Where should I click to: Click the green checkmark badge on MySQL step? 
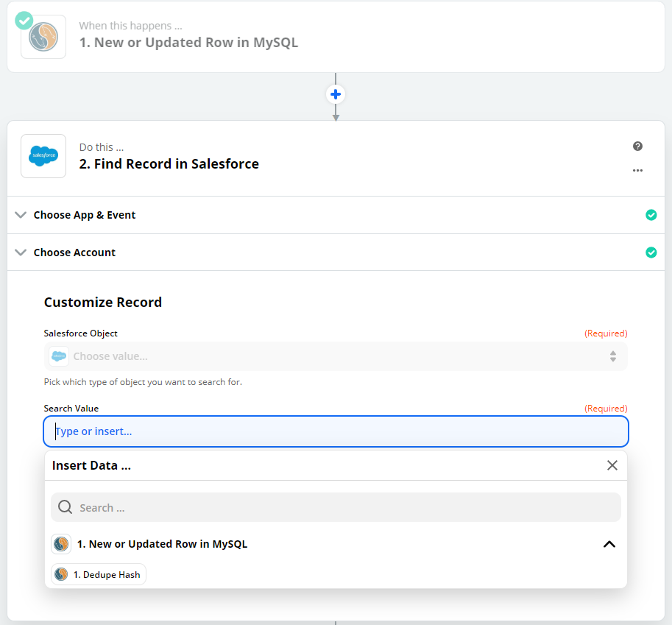(x=24, y=21)
